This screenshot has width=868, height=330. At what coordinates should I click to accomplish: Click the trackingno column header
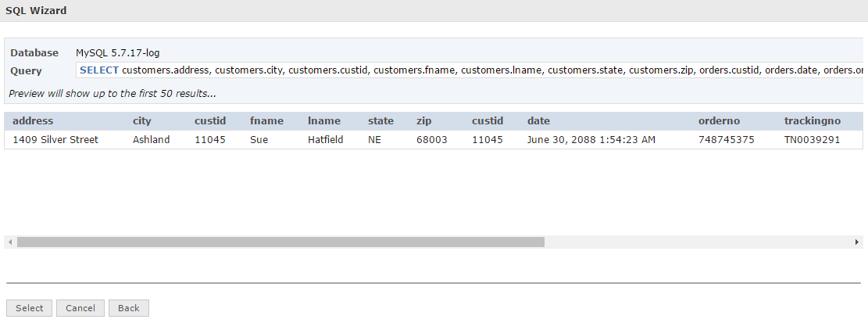[x=812, y=121]
